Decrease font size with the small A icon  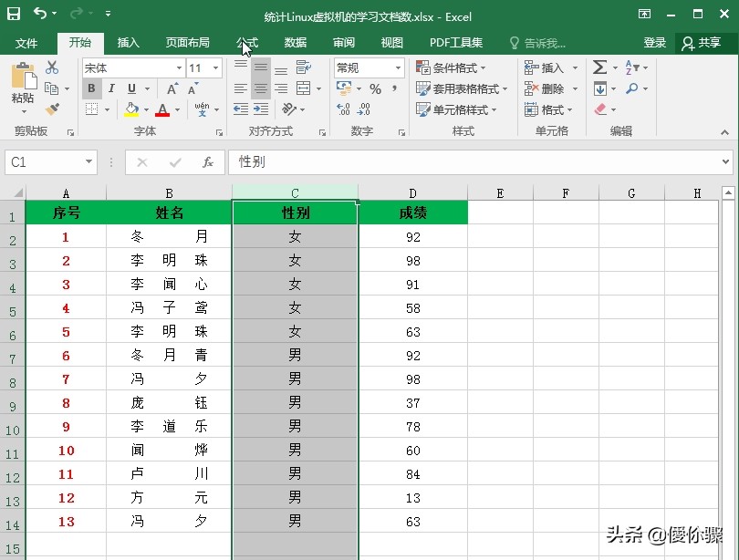click(193, 88)
